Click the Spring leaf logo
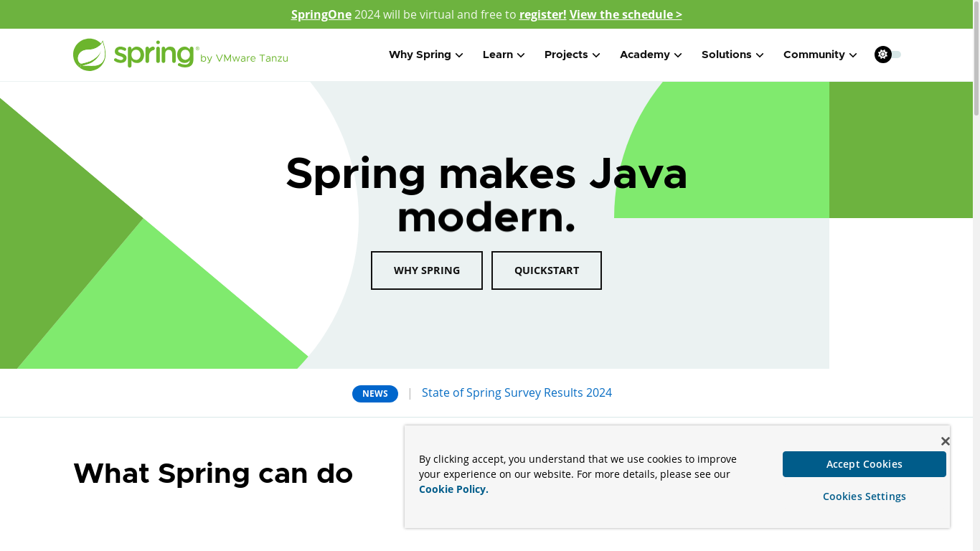This screenshot has width=980, height=551. click(90, 55)
